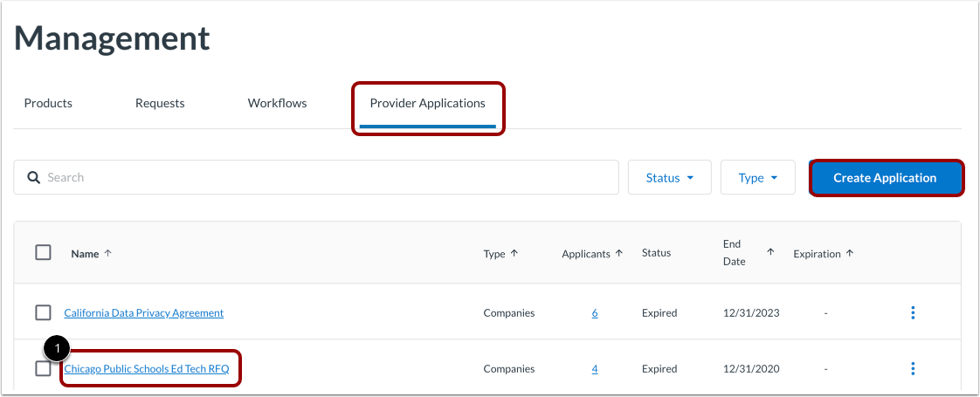Click the 12/31/2023 end date cell
This screenshot has height=397, width=980.
tap(751, 313)
